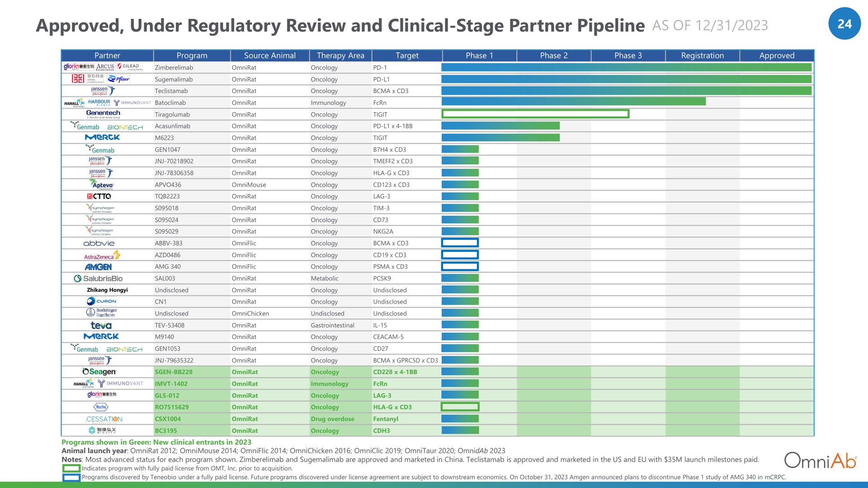Click the program BC3195

click(x=166, y=431)
